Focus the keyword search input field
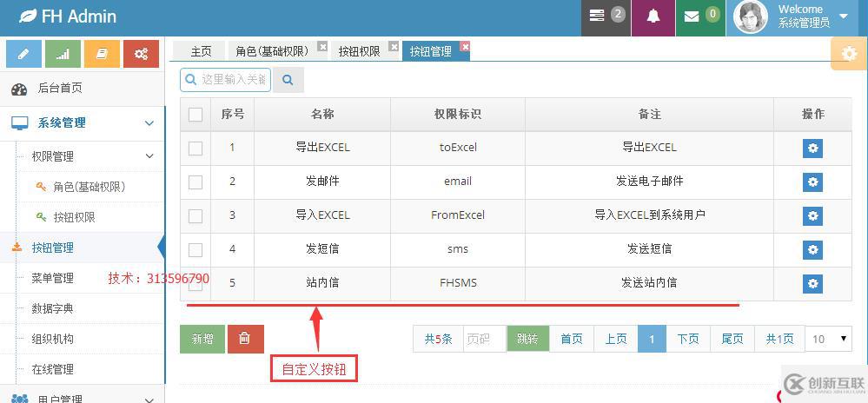This screenshot has width=868, height=403. 225,80
